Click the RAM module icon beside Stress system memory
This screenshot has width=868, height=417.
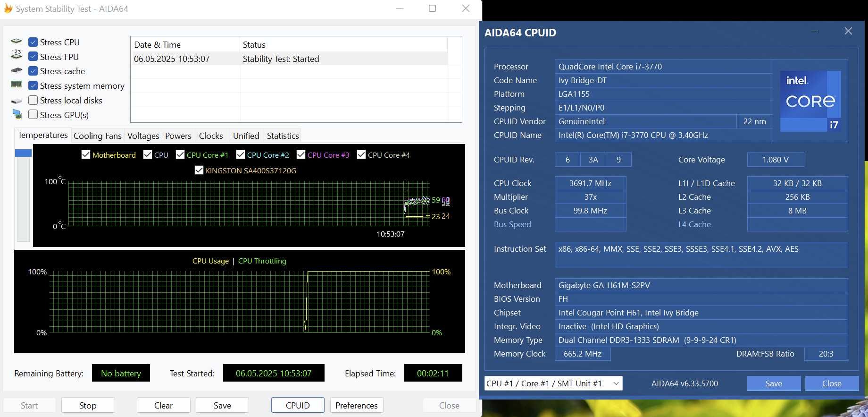pyautogui.click(x=17, y=85)
